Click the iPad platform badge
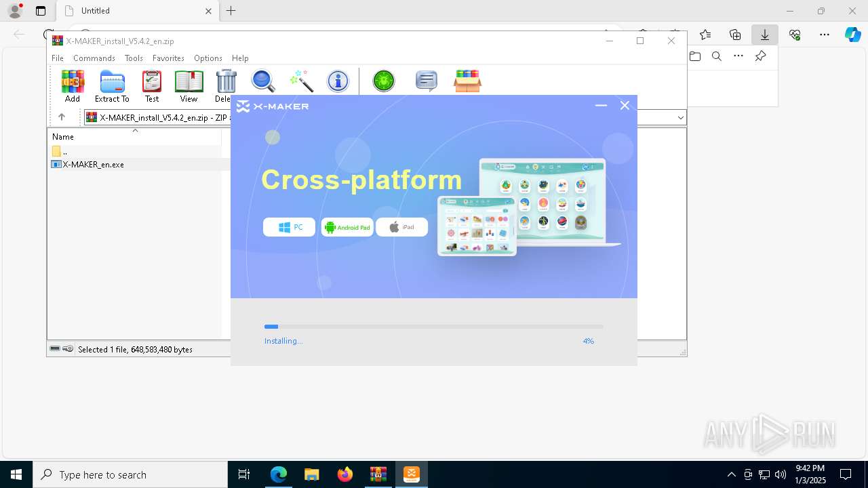 401,227
